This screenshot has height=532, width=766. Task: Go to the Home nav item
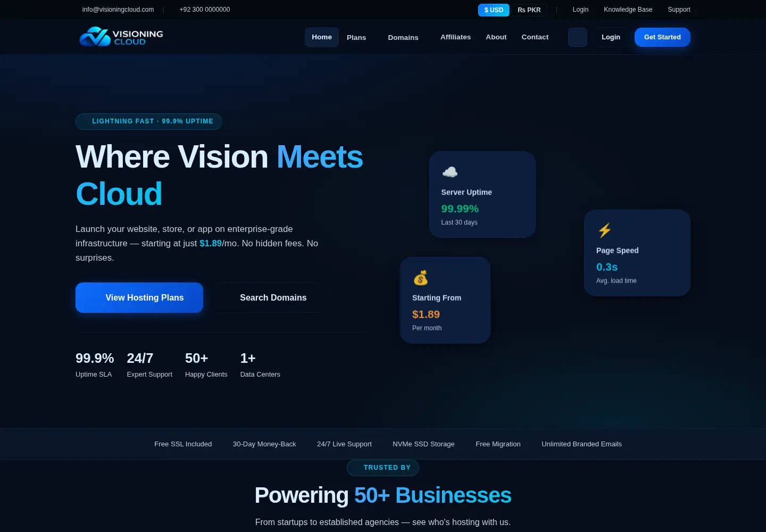tap(322, 37)
